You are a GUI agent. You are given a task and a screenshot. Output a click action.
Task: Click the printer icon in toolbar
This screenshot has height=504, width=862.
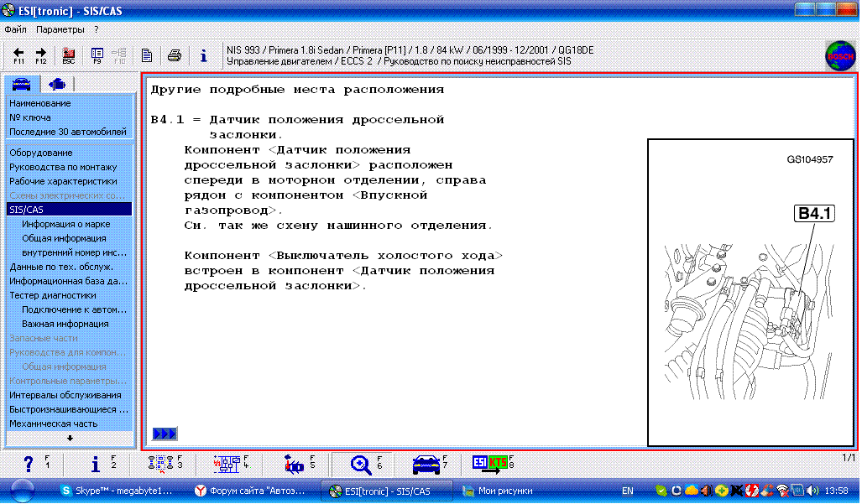pyautogui.click(x=175, y=55)
